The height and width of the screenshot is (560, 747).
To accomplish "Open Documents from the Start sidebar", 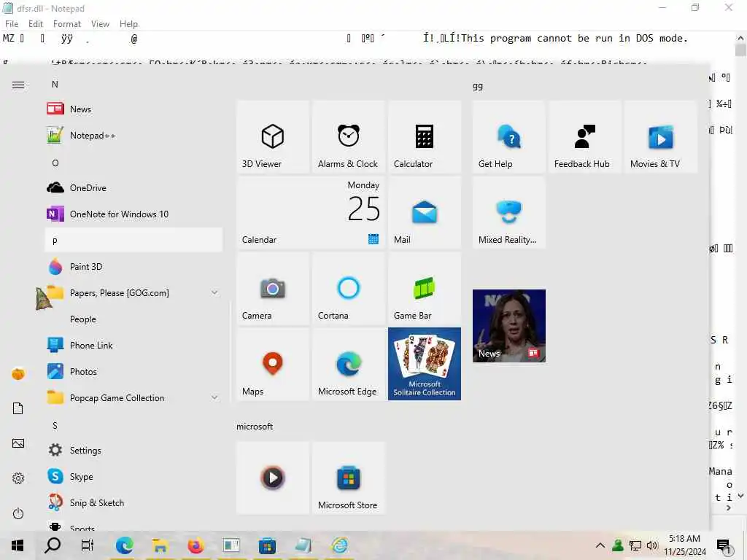I will click(18, 408).
